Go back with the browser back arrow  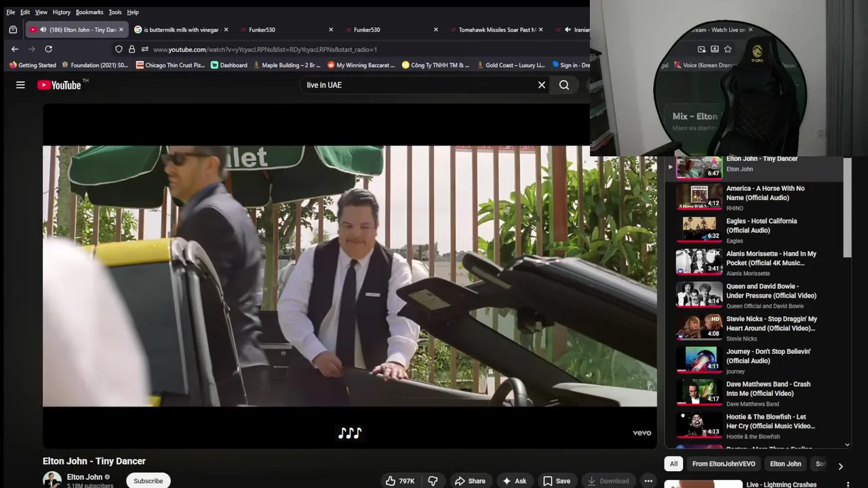[15, 49]
